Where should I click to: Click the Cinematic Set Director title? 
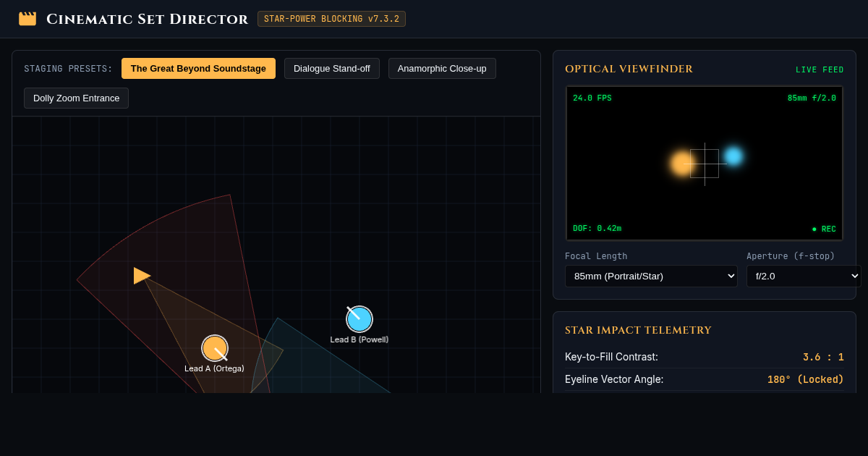tap(147, 19)
